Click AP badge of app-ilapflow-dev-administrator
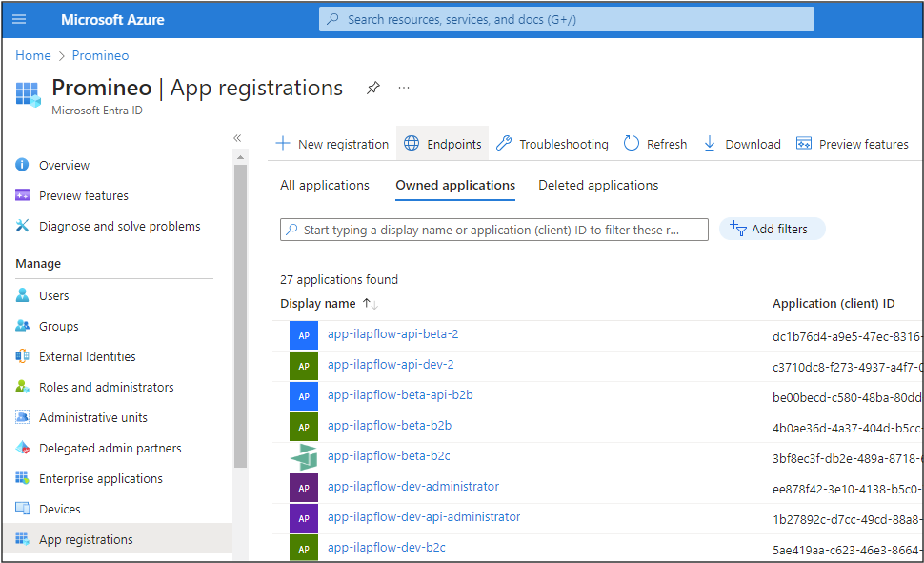 pyautogui.click(x=304, y=488)
